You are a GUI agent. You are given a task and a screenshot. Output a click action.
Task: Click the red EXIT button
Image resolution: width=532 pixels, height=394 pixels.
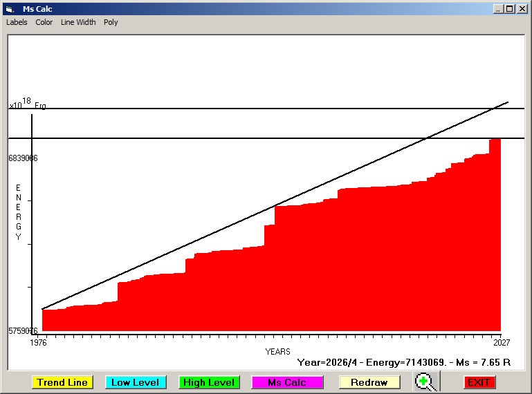point(479,382)
